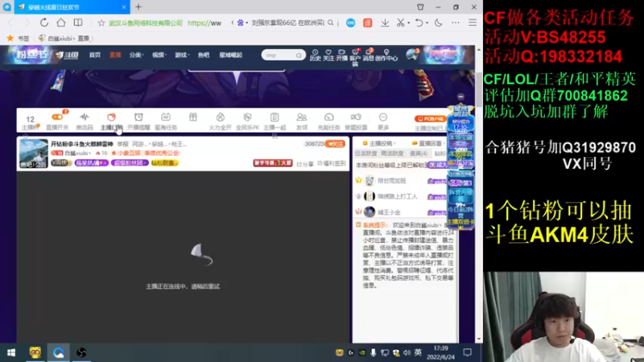
Task: Open the 主播 tool with red icon
Action: 111,121
